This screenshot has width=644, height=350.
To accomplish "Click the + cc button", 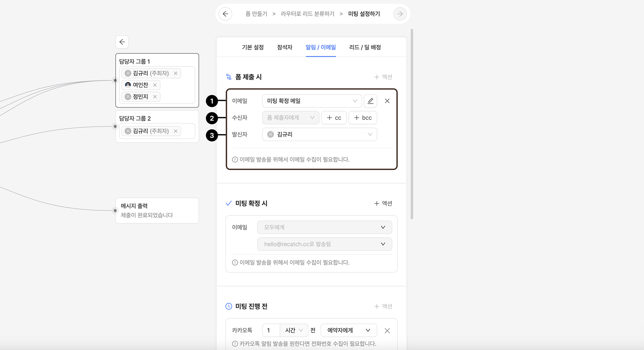I will click(x=334, y=118).
